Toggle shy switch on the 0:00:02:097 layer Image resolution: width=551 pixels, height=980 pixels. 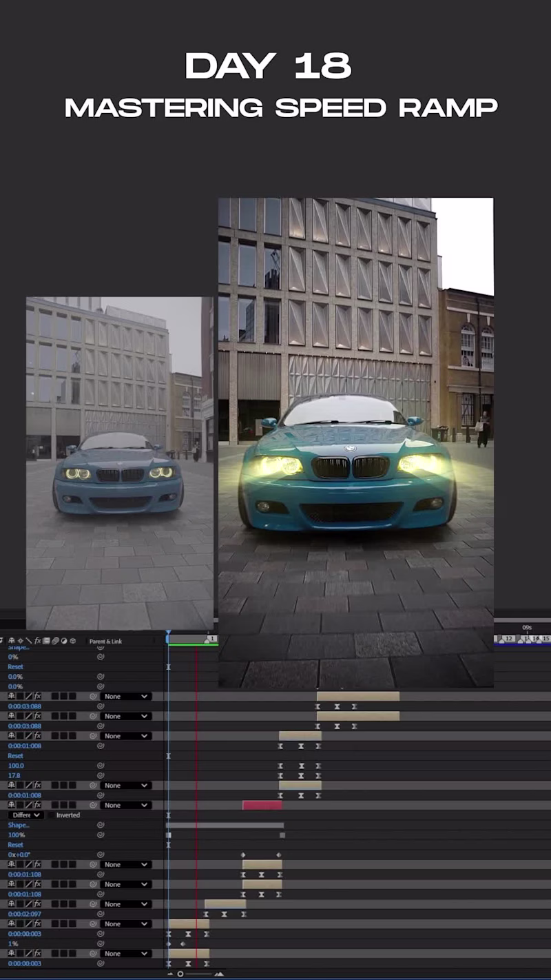[12, 904]
